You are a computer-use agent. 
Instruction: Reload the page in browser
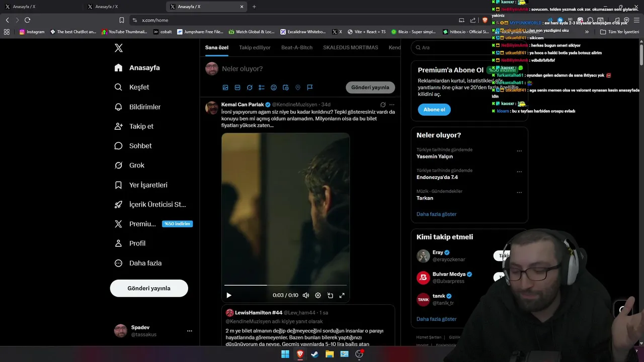[x=27, y=20]
